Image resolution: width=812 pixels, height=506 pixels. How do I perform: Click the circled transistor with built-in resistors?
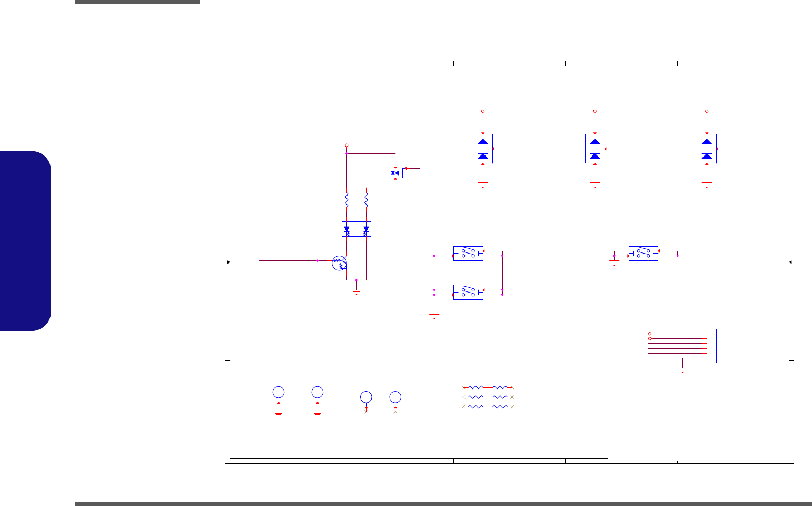click(340, 263)
